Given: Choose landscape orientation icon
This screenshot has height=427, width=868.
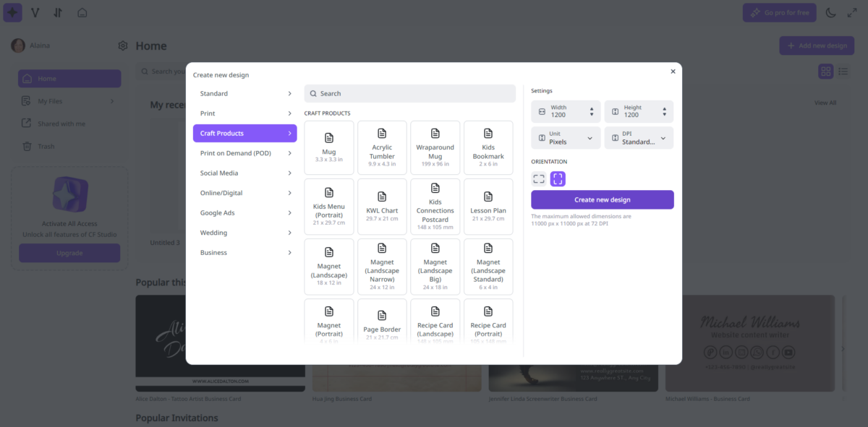Looking at the screenshot, I should click(x=539, y=179).
